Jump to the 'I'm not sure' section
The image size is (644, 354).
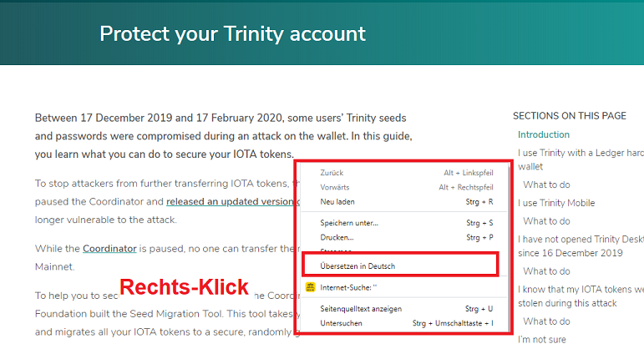(542, 340)
